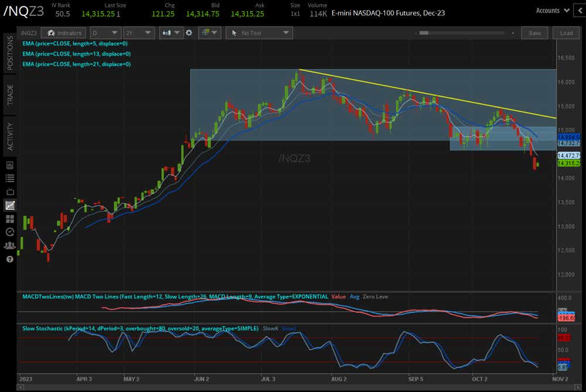Open the gauge refresh sidebar icon
Viewport: 586px width, 392px height.
[10, 232]
